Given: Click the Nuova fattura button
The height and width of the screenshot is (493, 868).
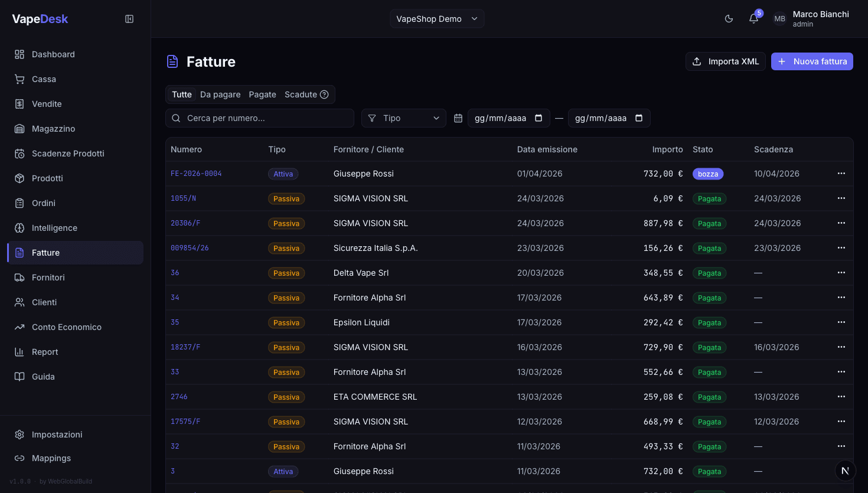Looking at the screenshot, I should [x=812, y=61].
